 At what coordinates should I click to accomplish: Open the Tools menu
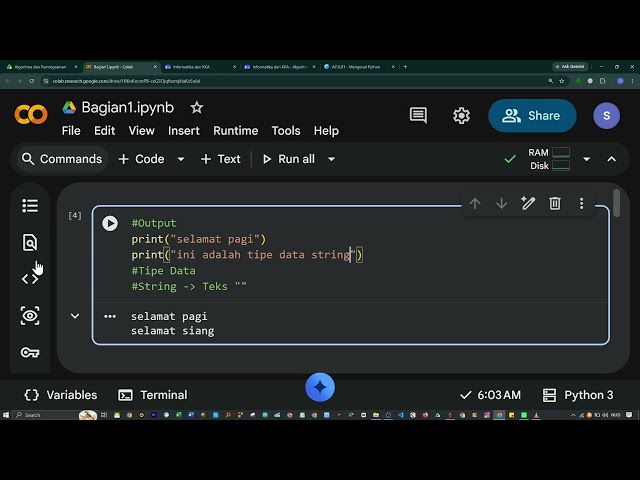286,131
